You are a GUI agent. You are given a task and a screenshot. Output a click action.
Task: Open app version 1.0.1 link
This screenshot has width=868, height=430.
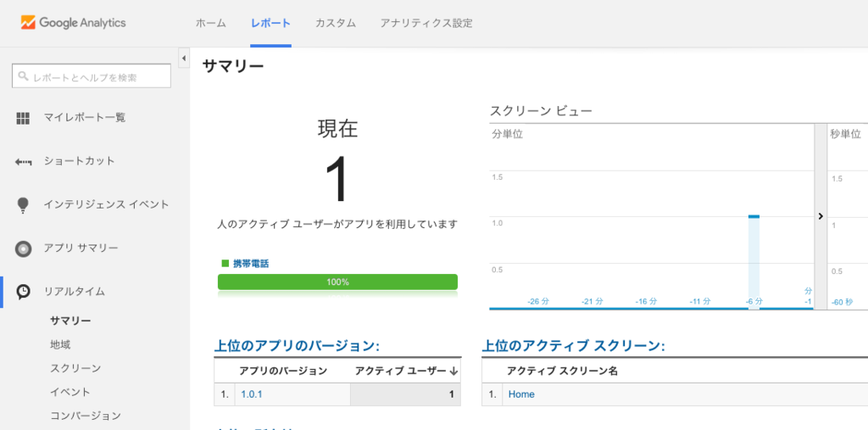click(x=252, y=394)
